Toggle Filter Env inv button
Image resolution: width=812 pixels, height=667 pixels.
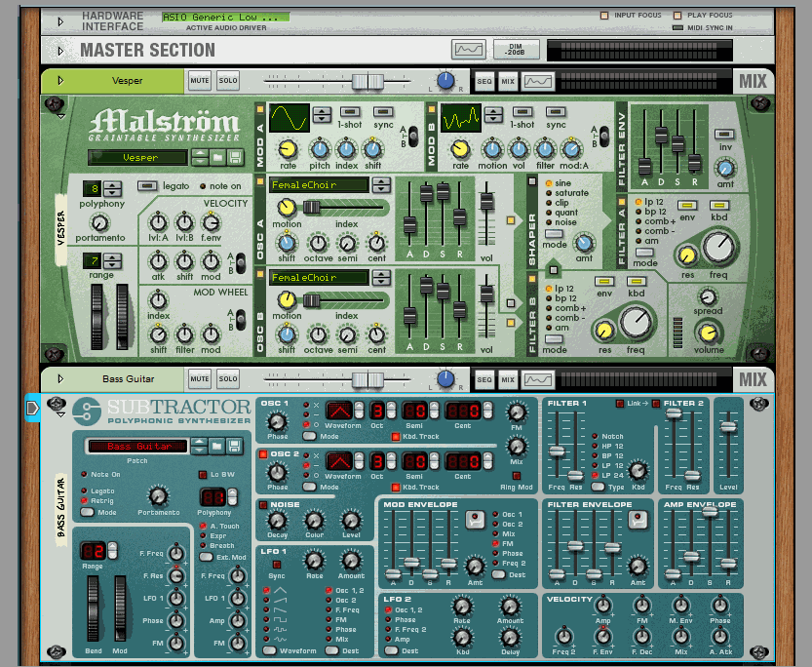tap(724, 135)
